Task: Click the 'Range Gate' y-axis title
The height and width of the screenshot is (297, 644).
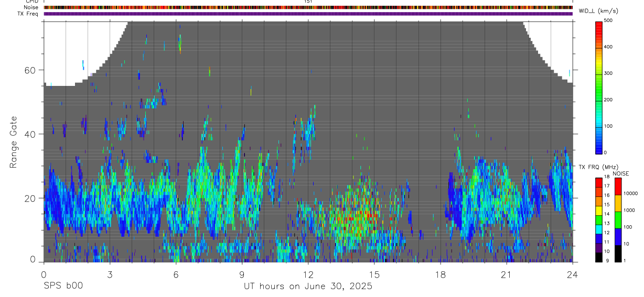Action: point(14,141)
